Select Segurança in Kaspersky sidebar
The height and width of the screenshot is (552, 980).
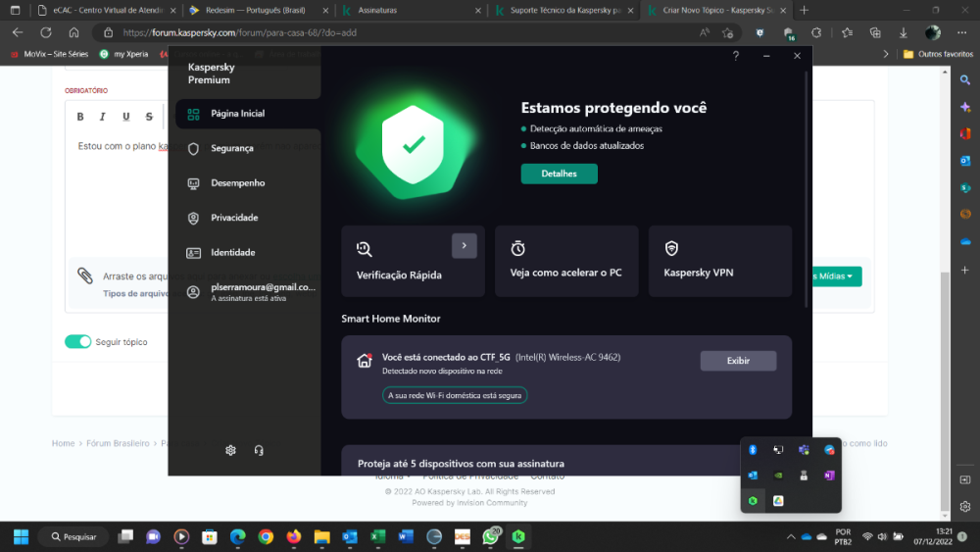(248, 148)
